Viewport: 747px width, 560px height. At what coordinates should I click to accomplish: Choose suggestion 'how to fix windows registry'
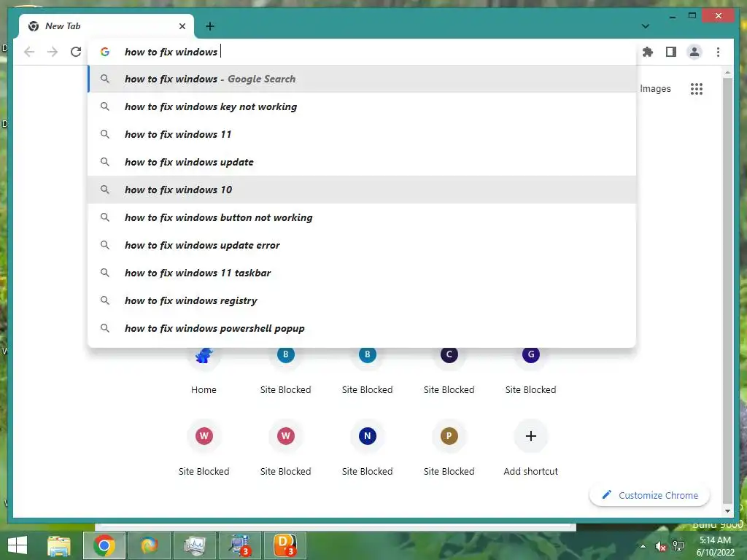coord(362,300)
